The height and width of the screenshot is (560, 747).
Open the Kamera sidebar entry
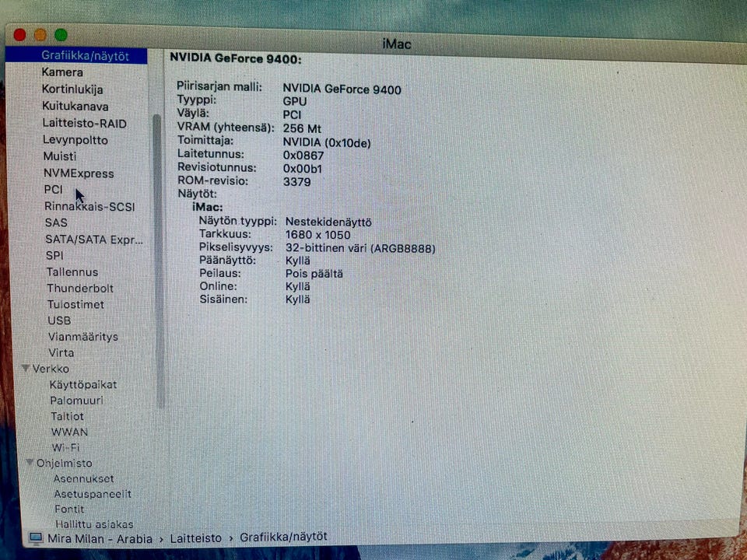pyautogui.click(x=62, y=72)
